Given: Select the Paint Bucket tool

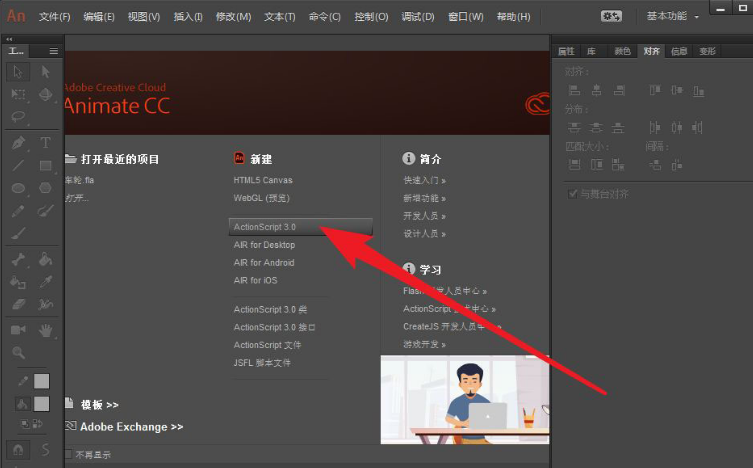Looking at the screenshot, I should tap(46, 260).
